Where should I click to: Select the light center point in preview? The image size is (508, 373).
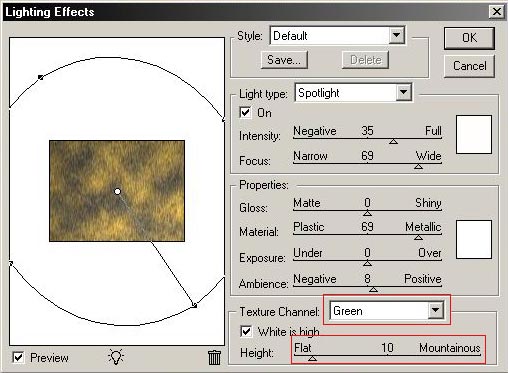[x=117, y=191]
